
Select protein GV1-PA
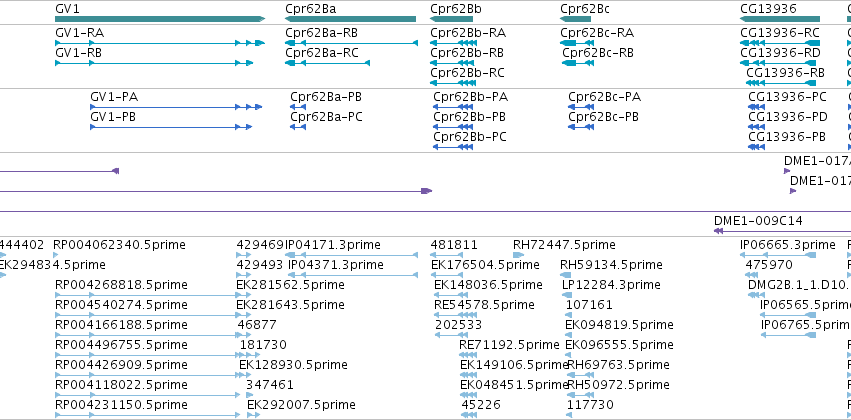[x=114, y=97]
